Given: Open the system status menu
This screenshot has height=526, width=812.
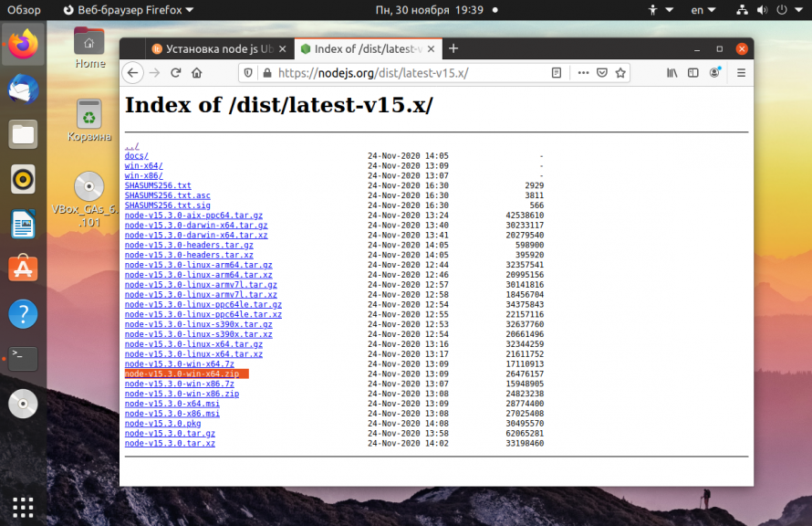Looking at the screenshot, I should click(x=769, y=10).
